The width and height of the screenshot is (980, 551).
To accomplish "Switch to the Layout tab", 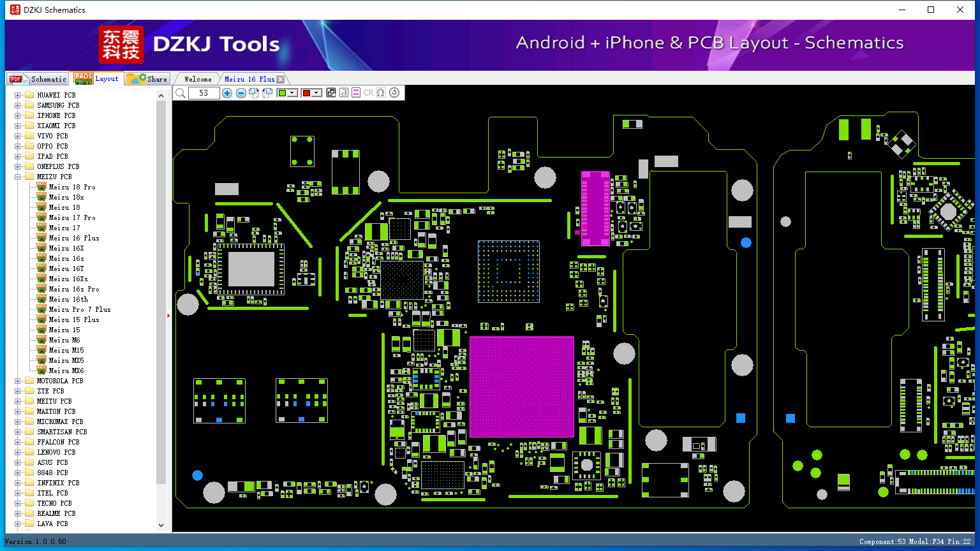I will pos(96,79).
